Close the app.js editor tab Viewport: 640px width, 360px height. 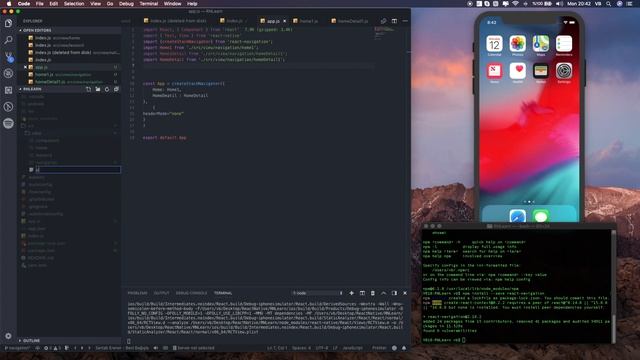(284, 21)
